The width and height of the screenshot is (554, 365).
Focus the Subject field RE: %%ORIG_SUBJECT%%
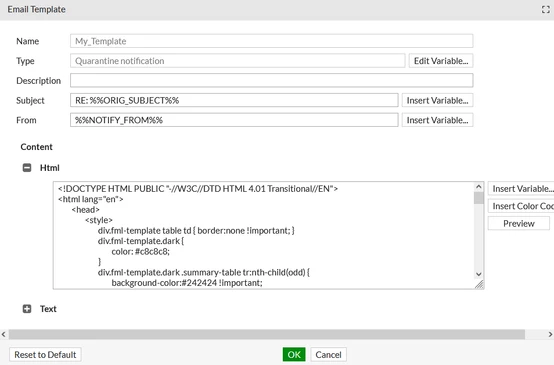click(234, 100)
